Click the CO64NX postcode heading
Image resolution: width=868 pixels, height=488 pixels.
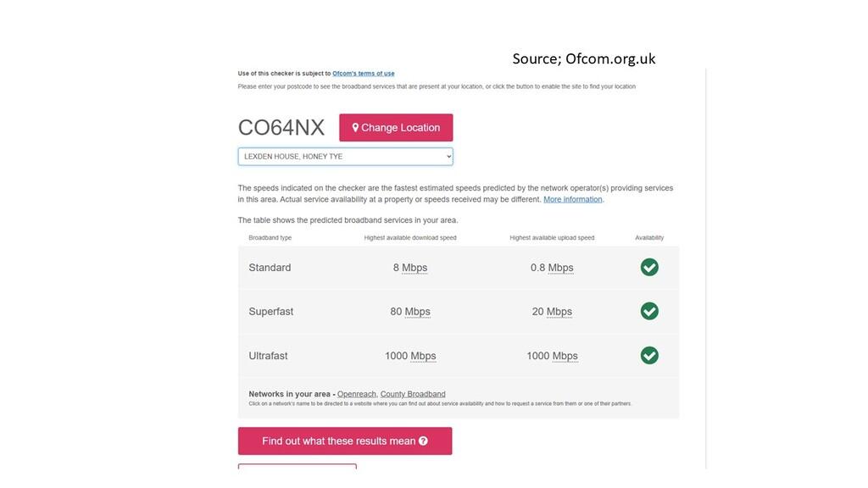point(281,128)
